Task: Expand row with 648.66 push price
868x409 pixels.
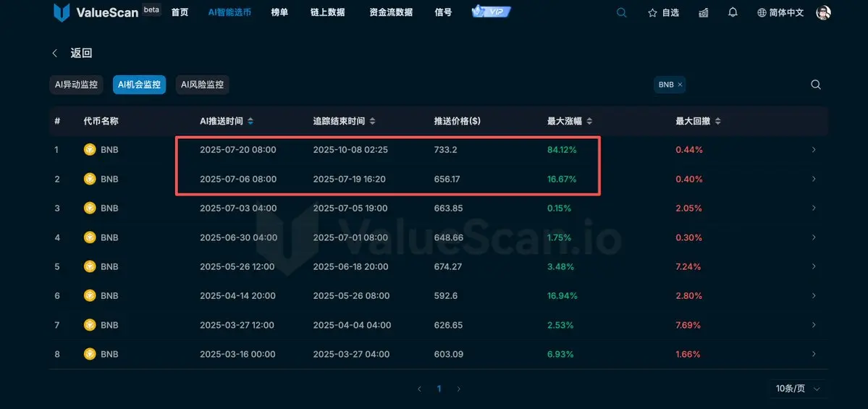Action: point(814,237)
